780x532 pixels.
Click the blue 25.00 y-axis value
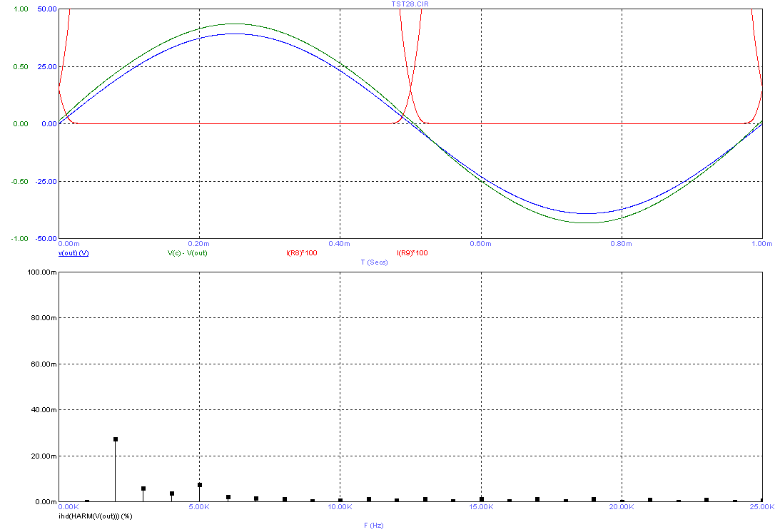coord(47,66)
